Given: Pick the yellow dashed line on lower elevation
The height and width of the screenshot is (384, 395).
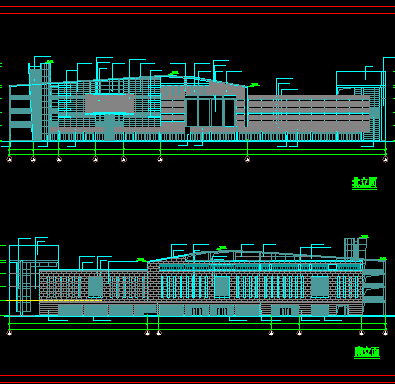Looking at the screenshot, I should pyautogui.click(x=54, y=300).
